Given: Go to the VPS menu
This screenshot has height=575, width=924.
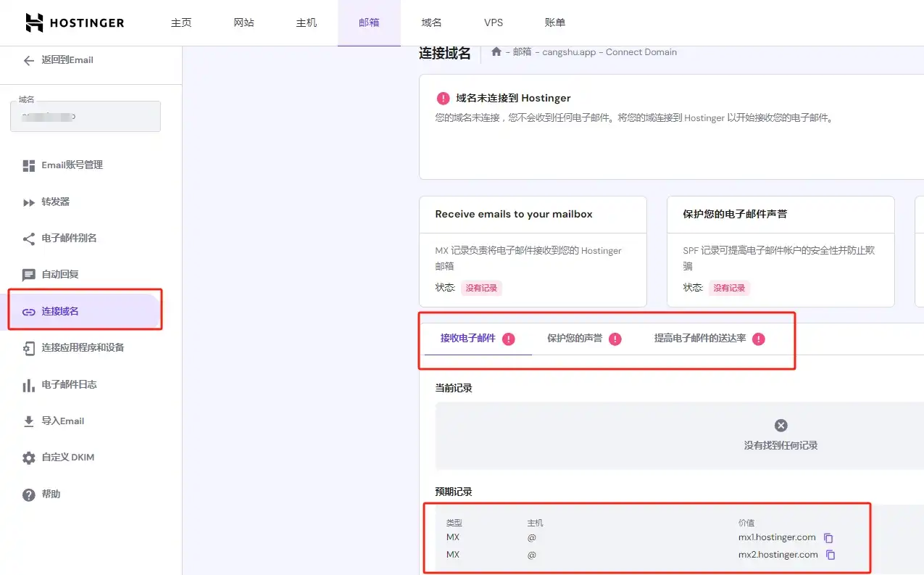Looking at the screenshot, I should 494,22.
